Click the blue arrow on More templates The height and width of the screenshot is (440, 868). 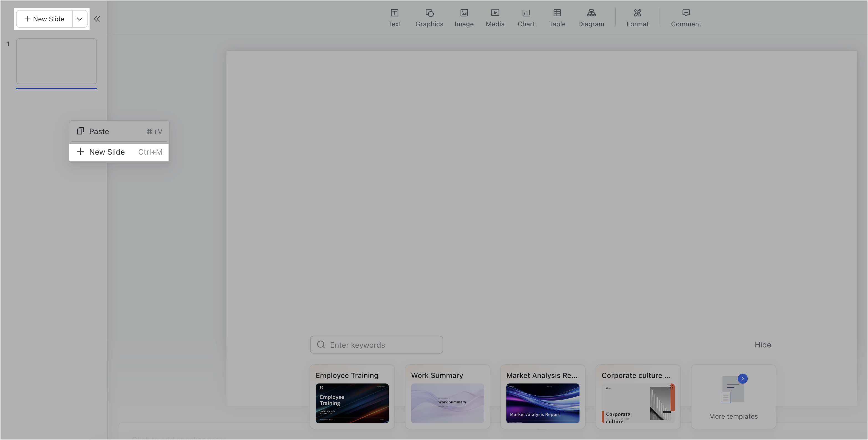coord(742,379)
